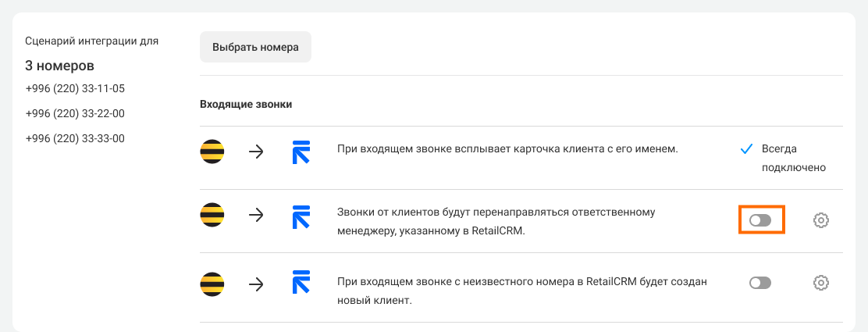This screenshot has width=868, height=332.
Task: Click the Beeline logo in the manager forwarding row
Action: coord(212,215)
